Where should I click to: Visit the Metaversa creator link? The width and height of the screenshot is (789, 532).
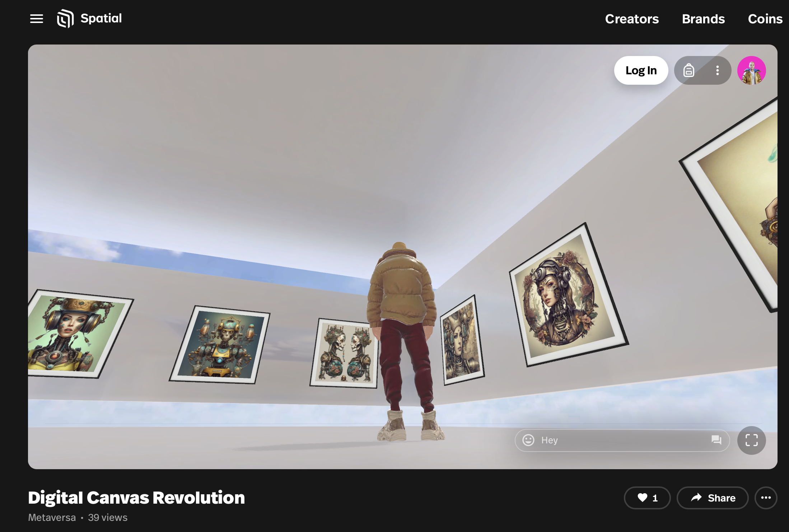coord(52,518)
